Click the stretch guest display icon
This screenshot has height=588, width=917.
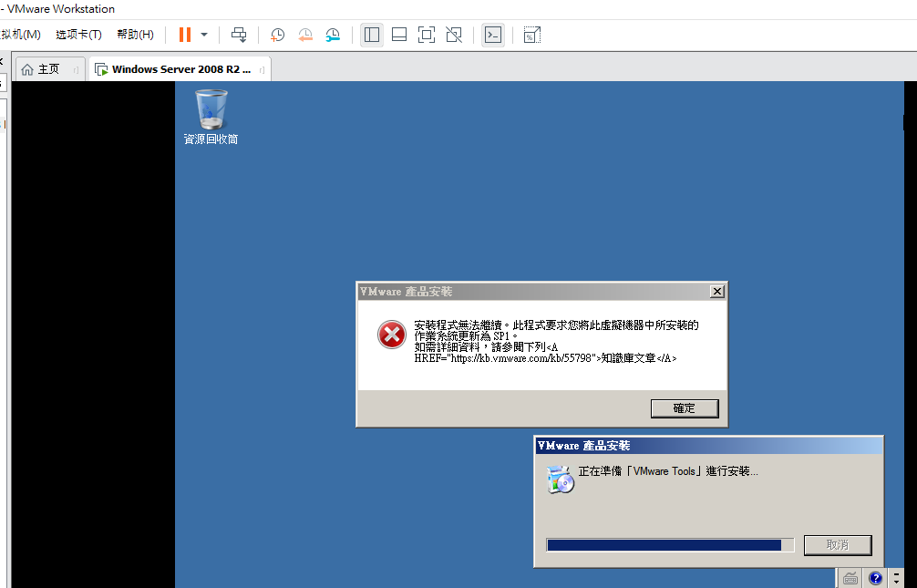531,35
